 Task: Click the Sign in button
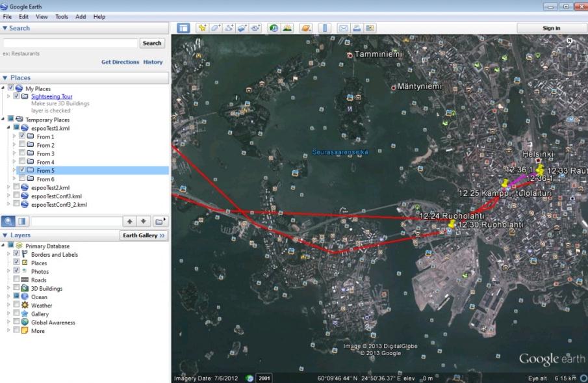(551, 28)
